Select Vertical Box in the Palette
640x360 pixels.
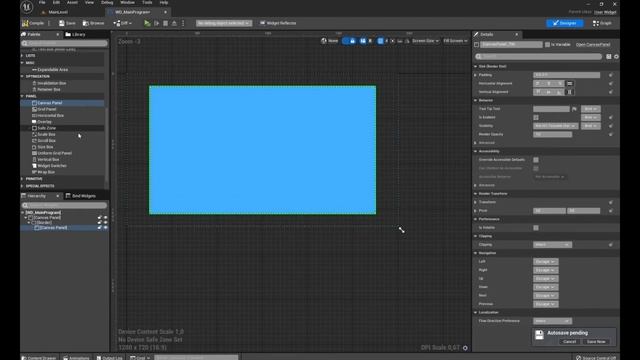[48, 160]
